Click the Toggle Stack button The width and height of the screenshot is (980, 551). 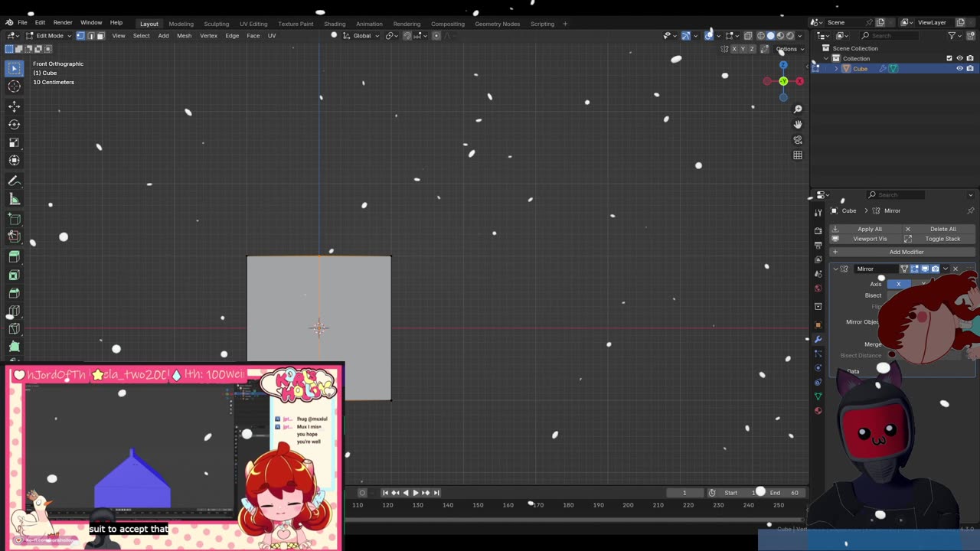[x=939, y=239]
